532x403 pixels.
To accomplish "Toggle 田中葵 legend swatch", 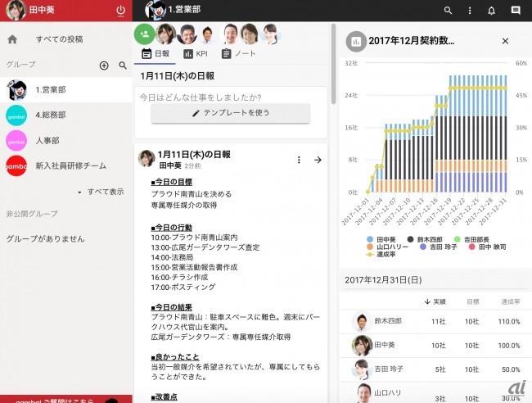I will coord(370,239).
